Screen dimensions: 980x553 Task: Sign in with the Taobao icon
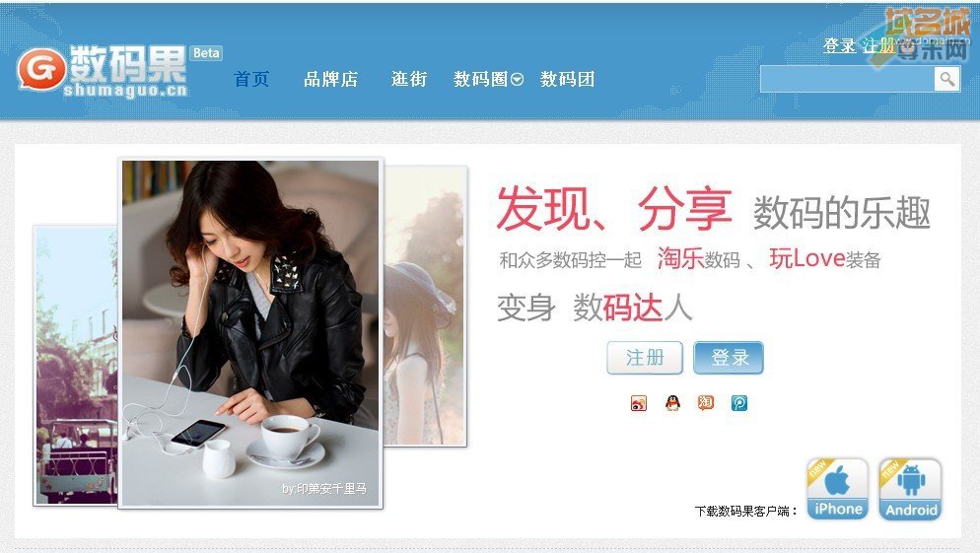tap(706, 403)
